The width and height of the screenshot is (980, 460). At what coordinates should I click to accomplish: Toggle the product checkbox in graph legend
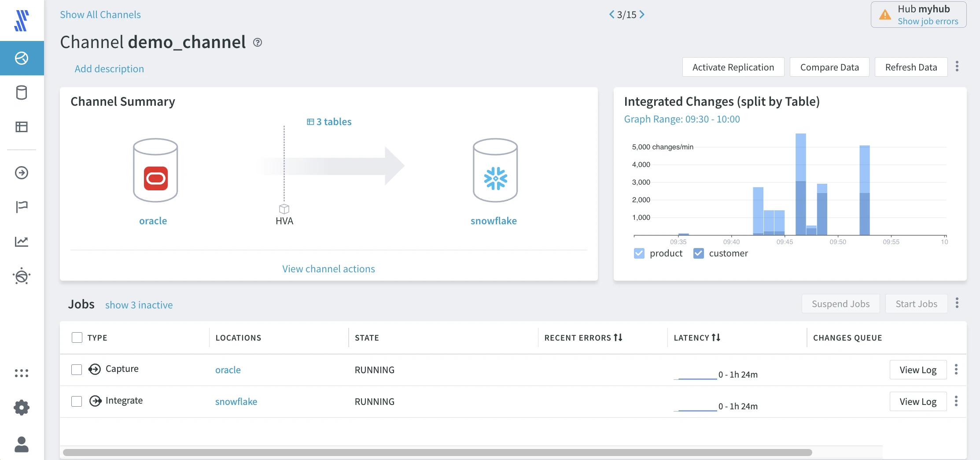tap(639, 253)
